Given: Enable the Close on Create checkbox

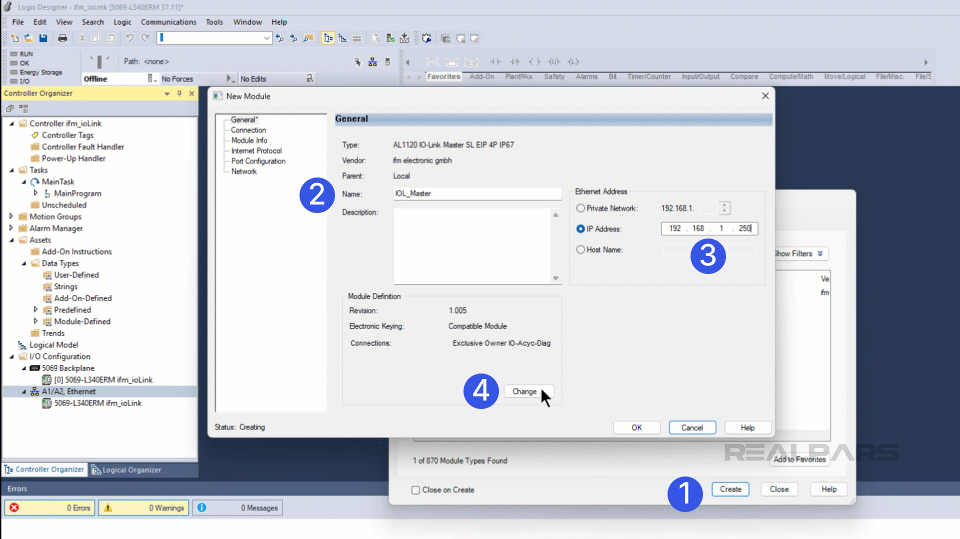Looking at the screenshot, I should (416, 490).
